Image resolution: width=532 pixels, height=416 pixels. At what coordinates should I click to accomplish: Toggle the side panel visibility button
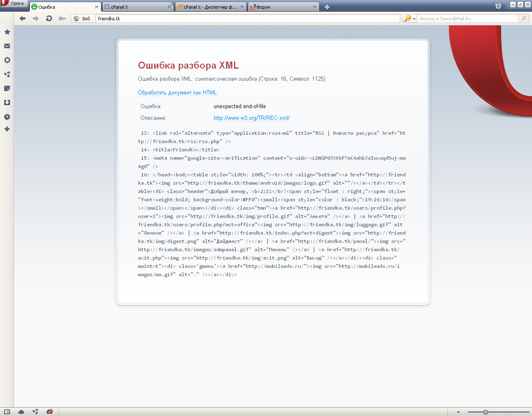tap(7, 412)
